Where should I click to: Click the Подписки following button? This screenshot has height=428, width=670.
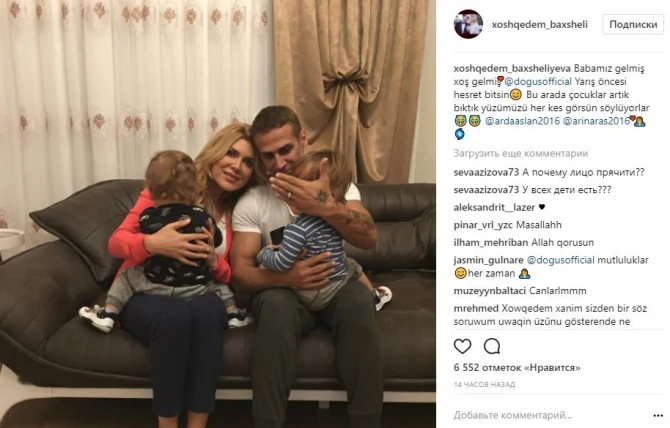tap(633, 24)
